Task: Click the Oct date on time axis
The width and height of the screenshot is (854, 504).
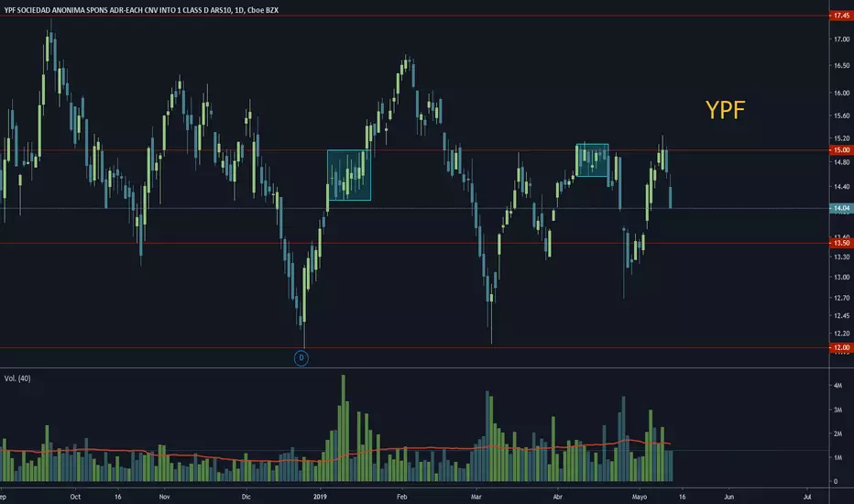Action: click(x=75, y=497)
